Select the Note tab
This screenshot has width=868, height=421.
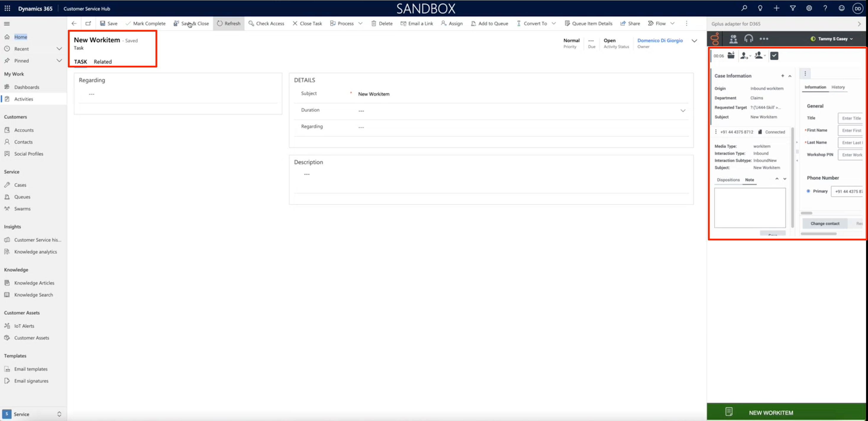pyautogui.click(x=749, y=180)
